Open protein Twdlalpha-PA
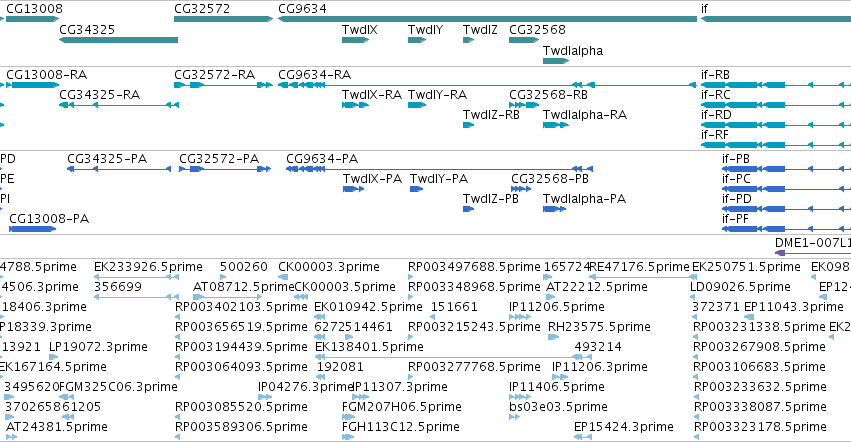 554,209
